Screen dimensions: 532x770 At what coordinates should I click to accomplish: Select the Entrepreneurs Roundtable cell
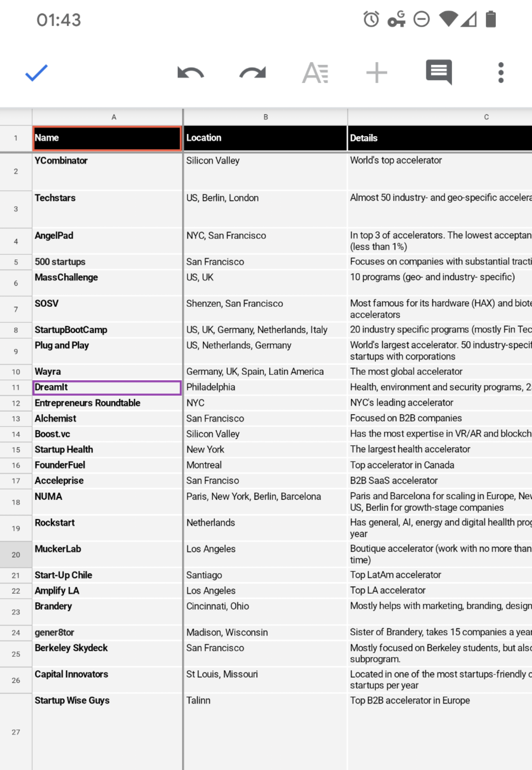coord(108,403)
